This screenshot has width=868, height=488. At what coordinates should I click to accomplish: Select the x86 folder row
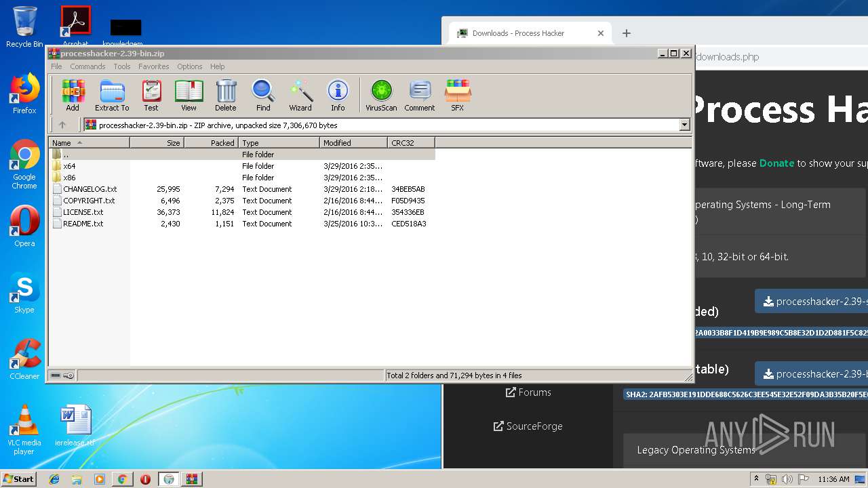[241, 178]
